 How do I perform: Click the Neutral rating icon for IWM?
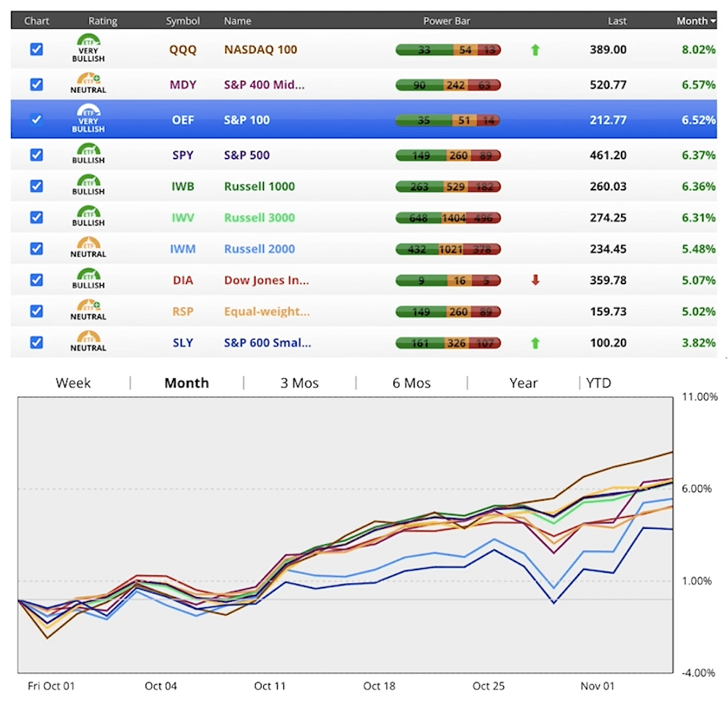pos(88,247)
